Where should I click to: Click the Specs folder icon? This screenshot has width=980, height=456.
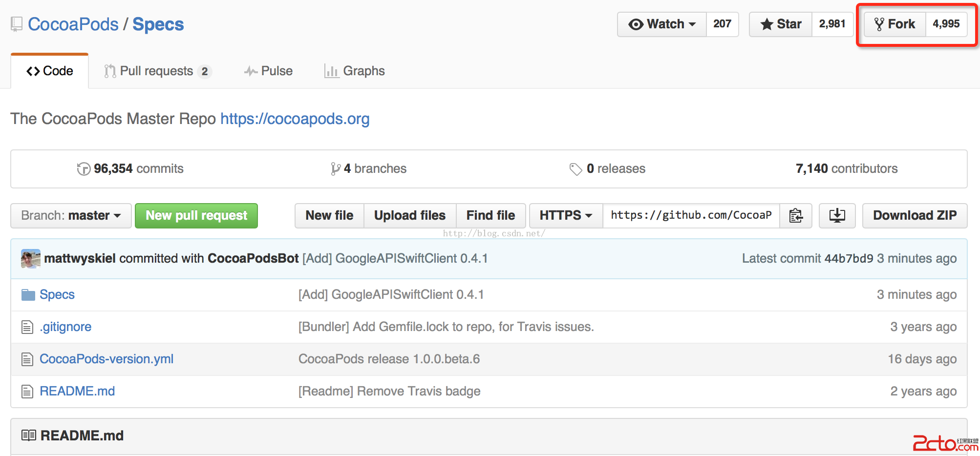[x=28, y=295]
